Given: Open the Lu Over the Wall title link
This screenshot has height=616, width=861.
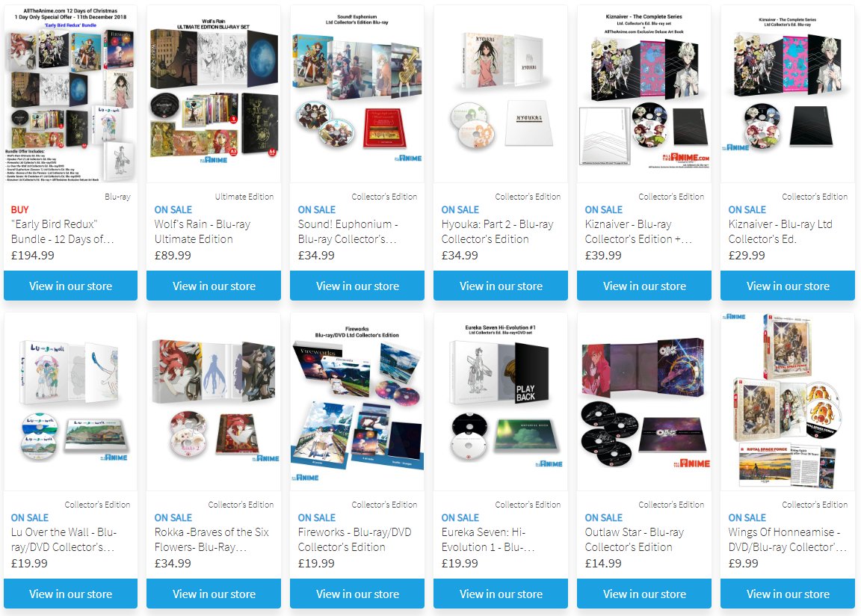Looking at the screenshot, I should [64, 540].
